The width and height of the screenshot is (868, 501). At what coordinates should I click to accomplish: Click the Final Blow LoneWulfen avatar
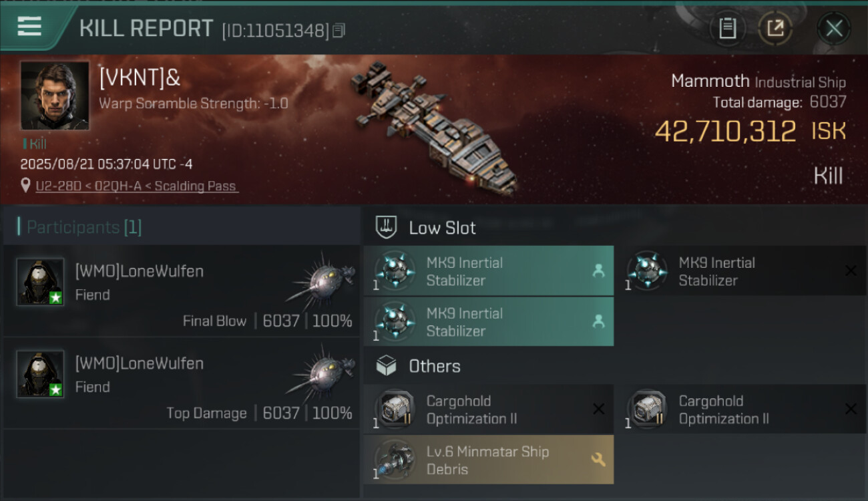(x=40, y=282)
